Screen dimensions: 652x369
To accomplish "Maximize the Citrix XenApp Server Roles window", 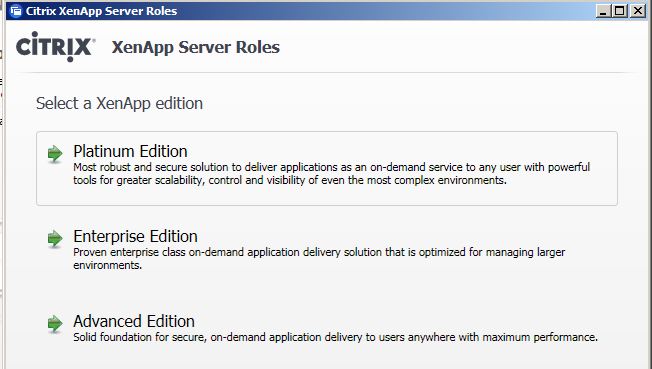I will [x=620, y=11].
